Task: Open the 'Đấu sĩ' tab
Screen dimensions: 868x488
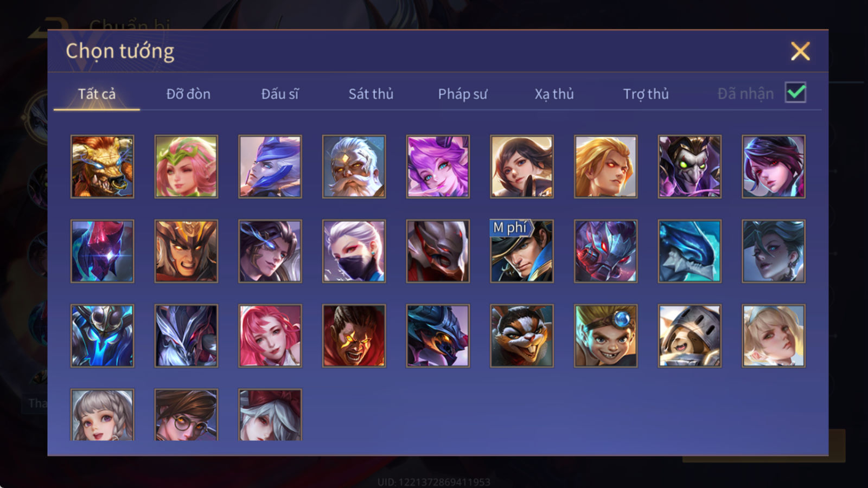Action: coord(280,94)
